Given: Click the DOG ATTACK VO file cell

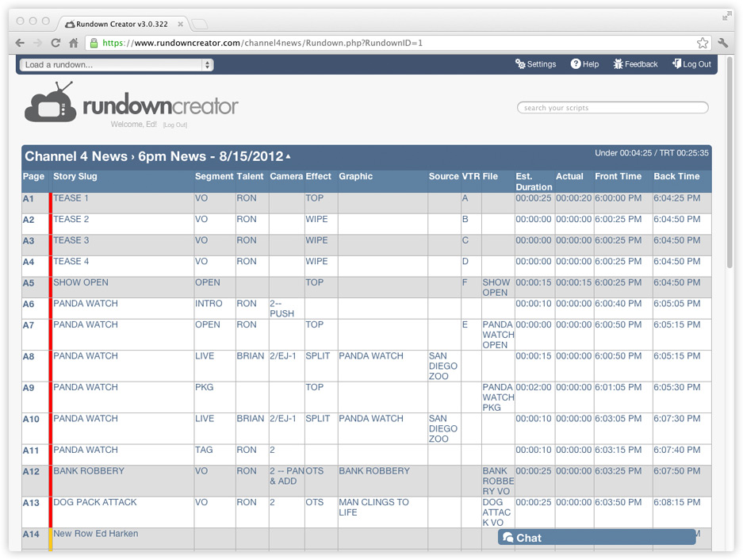Looking at the screenshot, I should pyautogui.click(x=496, y=512).
